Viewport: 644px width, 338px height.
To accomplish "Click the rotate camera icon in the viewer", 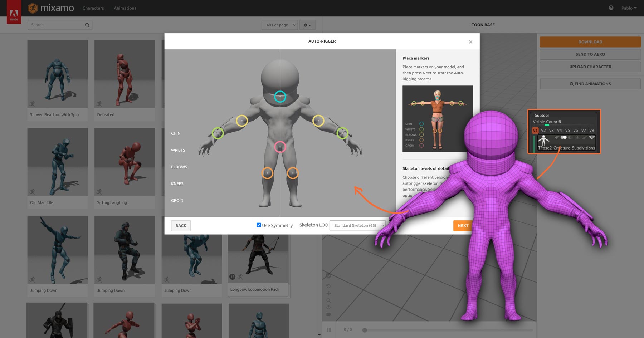I will tap(328, 286).
